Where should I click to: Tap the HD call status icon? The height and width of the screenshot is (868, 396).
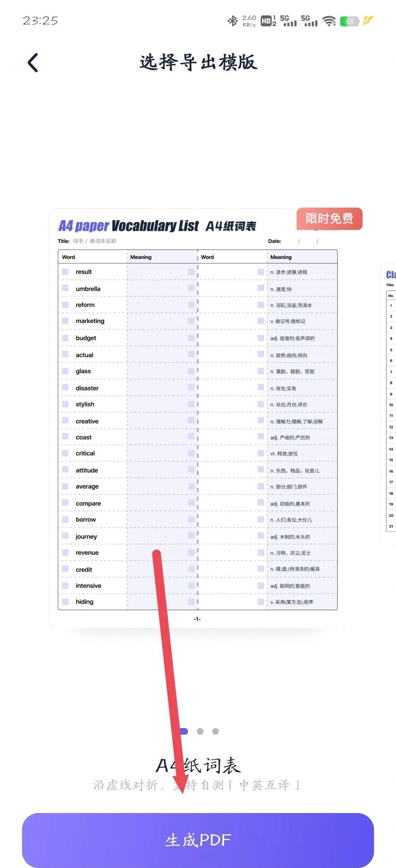click(268, 21)
